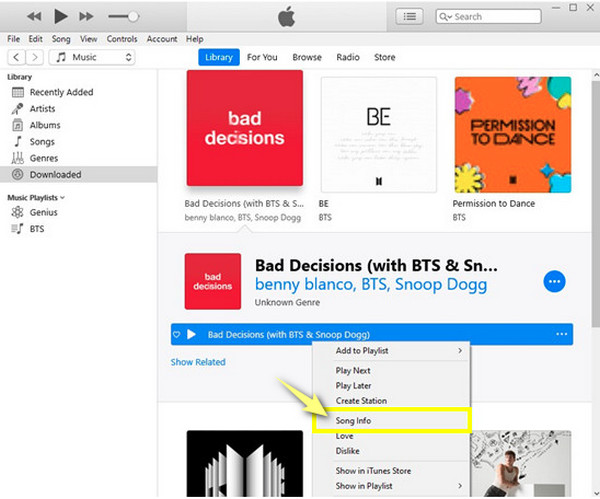Screen dimensions: 600x499
Task: Switch to the Browse tab
Action: click(x=307, y=57)
